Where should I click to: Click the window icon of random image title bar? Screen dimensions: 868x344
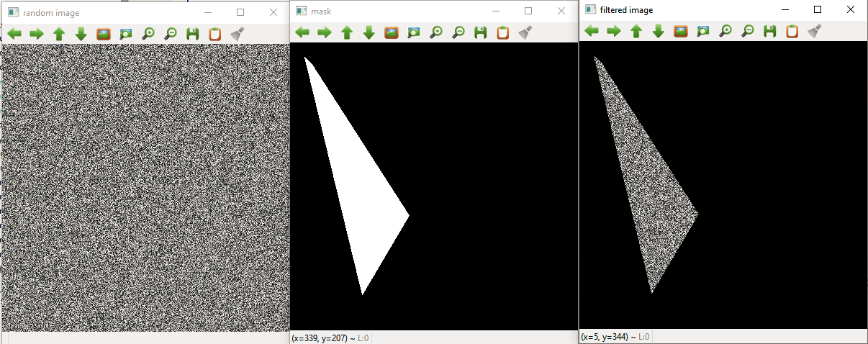coord(12,13)
